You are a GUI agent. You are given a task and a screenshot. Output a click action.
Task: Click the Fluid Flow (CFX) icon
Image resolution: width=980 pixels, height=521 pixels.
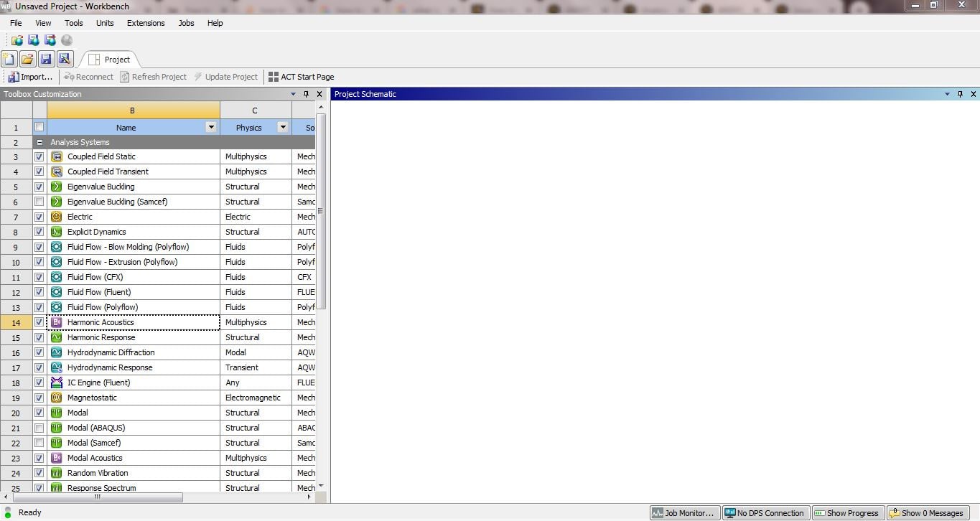click(57, 277)
